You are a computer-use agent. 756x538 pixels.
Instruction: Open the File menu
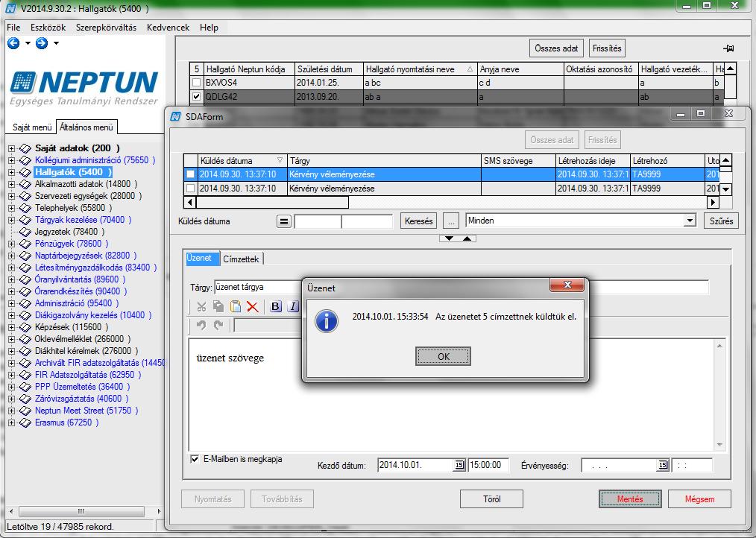[13, 28]
